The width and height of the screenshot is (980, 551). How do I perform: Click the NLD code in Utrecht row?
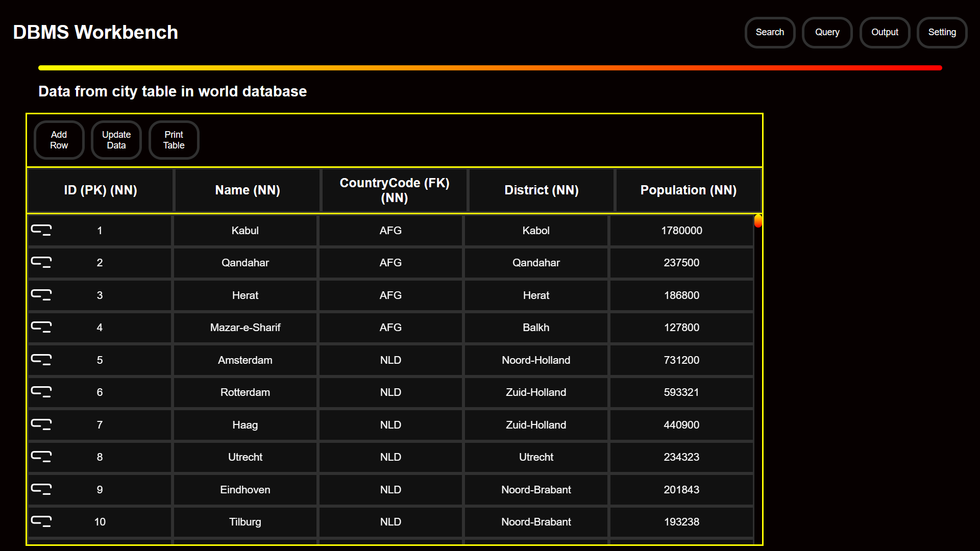(x=390, y=457)
